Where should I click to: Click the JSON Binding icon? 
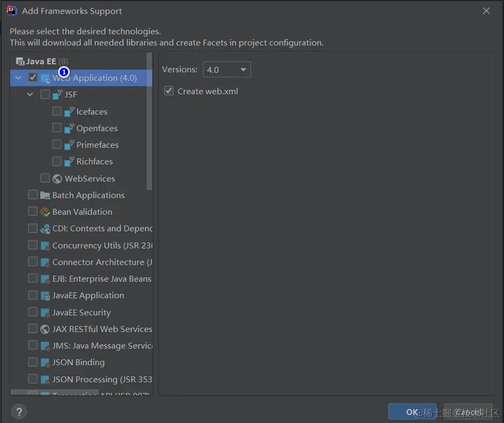[45, 362]
